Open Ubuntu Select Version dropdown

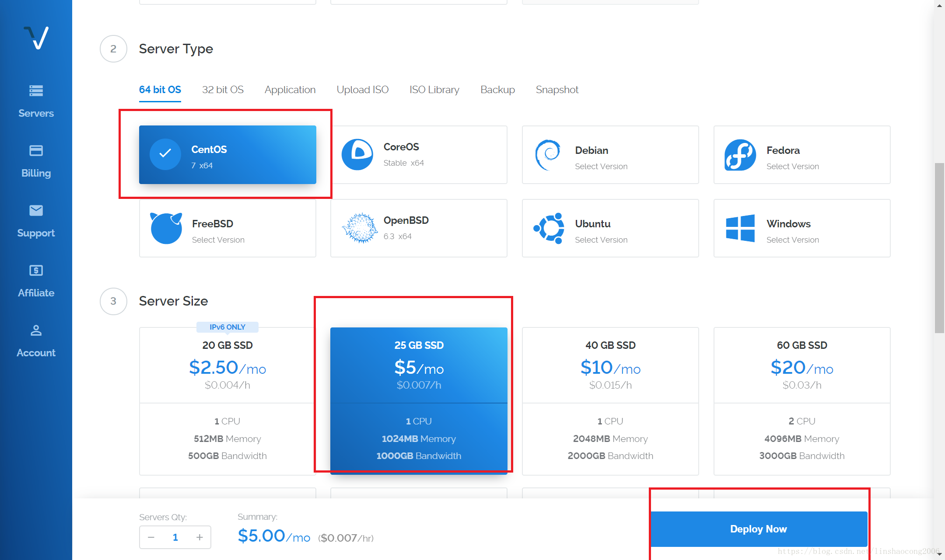pyautogui.click(x=601, y=240)
